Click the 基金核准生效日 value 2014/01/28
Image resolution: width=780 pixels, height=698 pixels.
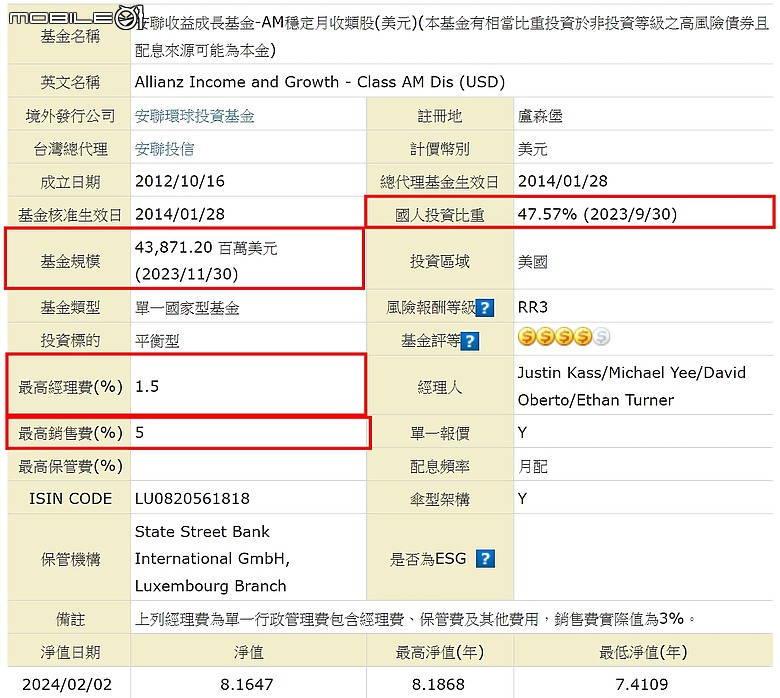[x=180, y=214]
